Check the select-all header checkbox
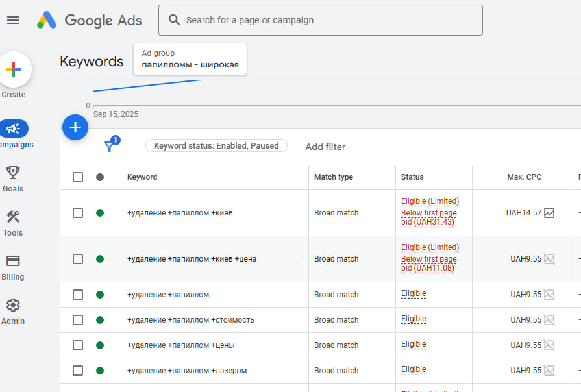The width and height of the screenshot is (581, 392). click(x=78, y=177)
